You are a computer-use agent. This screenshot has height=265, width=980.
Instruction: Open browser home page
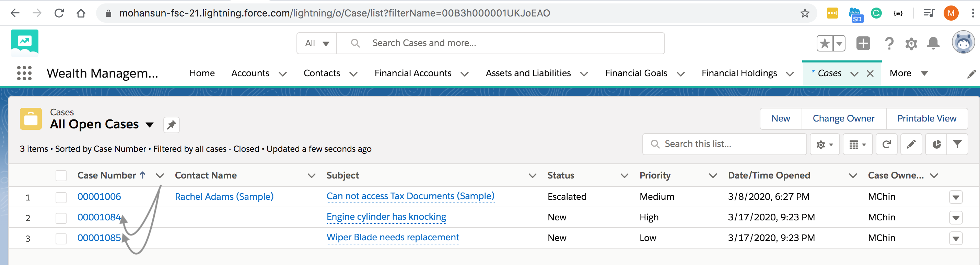(x=81, y=13)
